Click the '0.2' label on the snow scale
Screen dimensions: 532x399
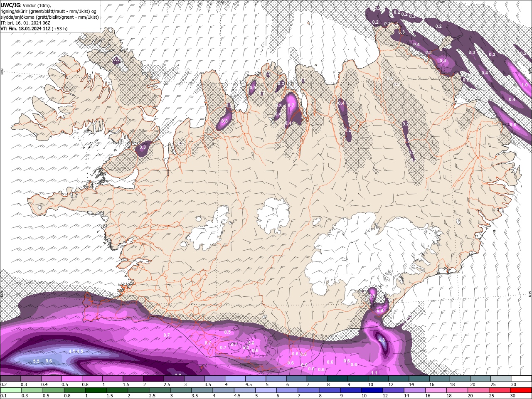(4, 384)
